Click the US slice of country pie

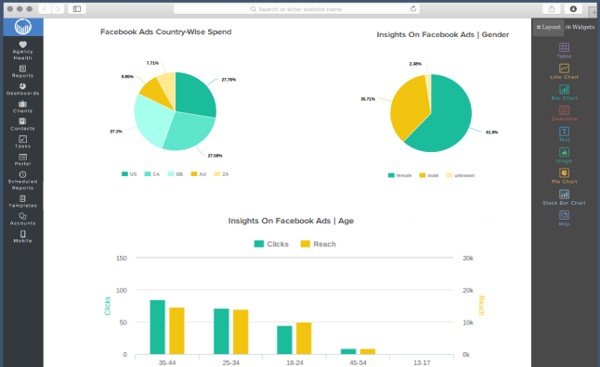195,94
